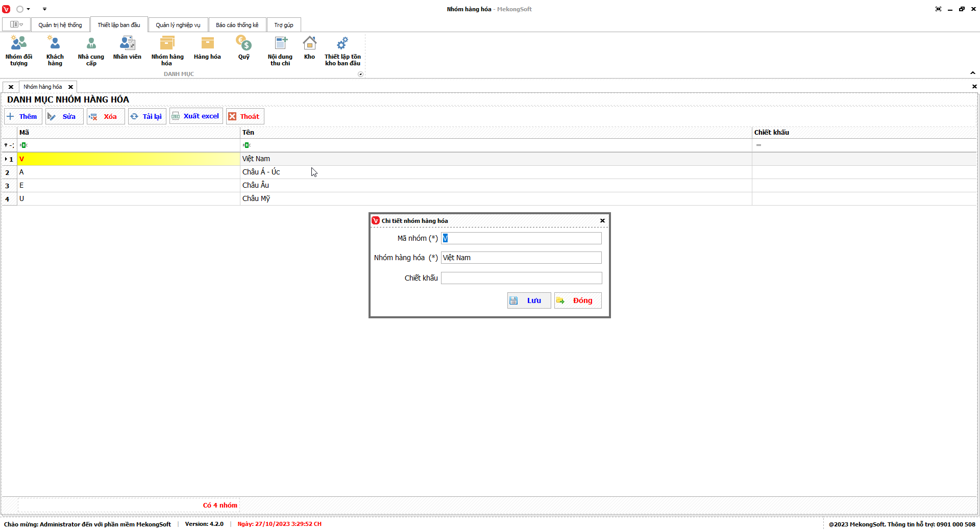Collapse the ribbon with the chevron
Image resolution: width=980 pixels, height=530 pixels.
click(x=973, y=73)
